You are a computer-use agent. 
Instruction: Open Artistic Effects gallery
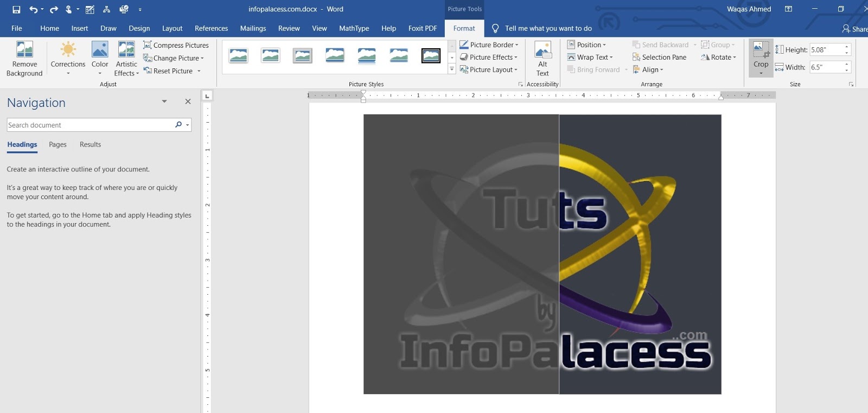tap(126, 59)
